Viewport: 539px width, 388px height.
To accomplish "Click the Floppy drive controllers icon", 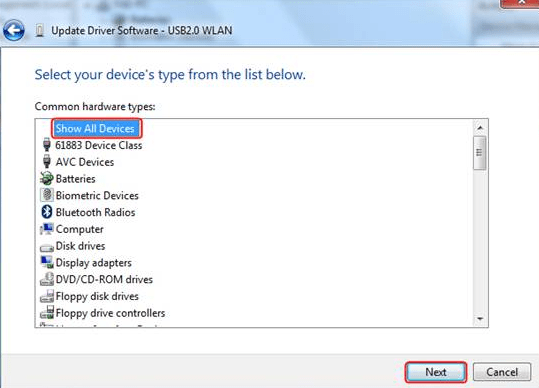I will click(x=47, y=312).
